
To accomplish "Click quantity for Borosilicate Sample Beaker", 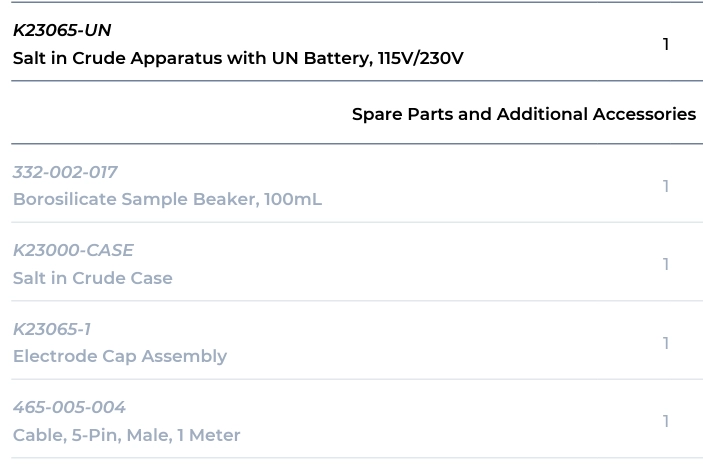I will (x=666, y=186).
